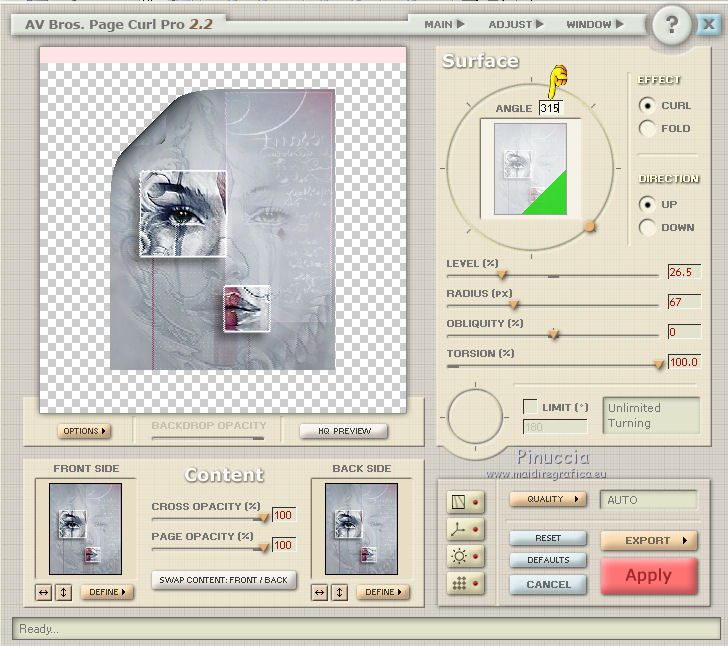Toggle the axes orientation icon button

(460, 529)
